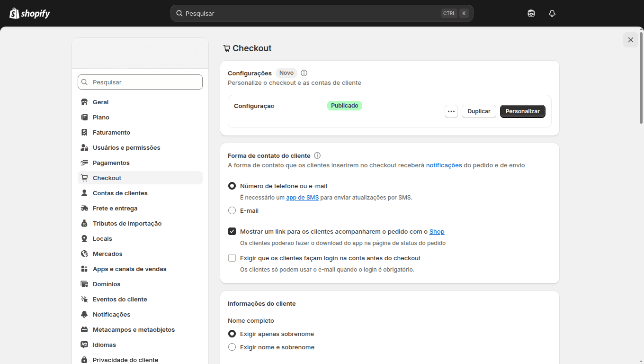This screenshot has height=364, width=644.
Task: Uncheck the Shop order tracking link option
Action: tap(232, 231)
